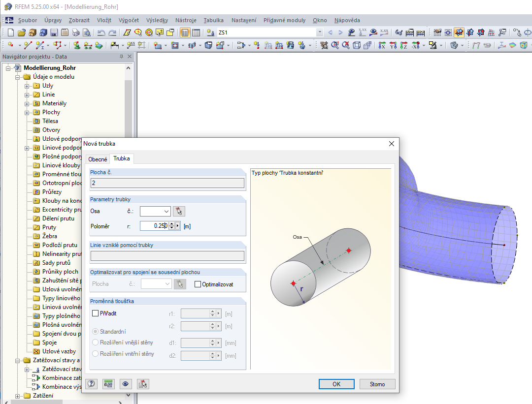
Task: Insert a new node tool
Action: (x=11, y=45)
